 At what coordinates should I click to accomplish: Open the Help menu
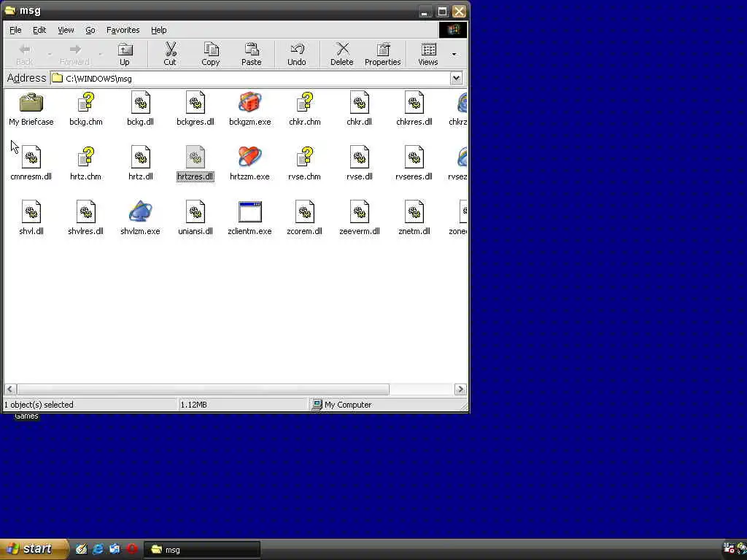[158, 30]
